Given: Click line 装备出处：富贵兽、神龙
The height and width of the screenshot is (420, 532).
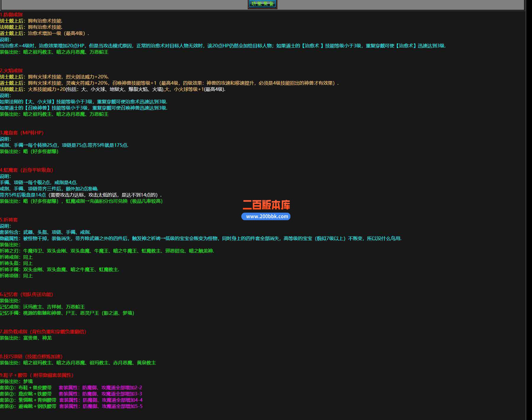Looking at the screenshot, I should coord(26,338).
